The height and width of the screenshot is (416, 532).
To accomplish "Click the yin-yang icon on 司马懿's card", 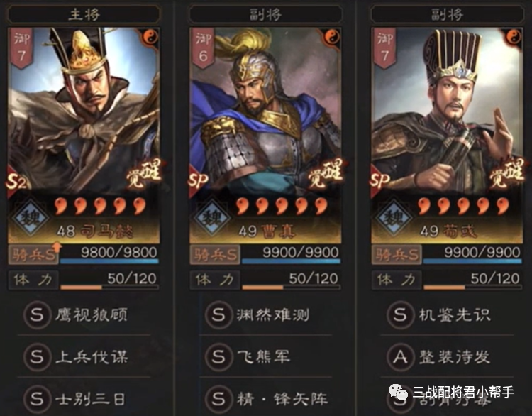I will [x=149, y=38].
